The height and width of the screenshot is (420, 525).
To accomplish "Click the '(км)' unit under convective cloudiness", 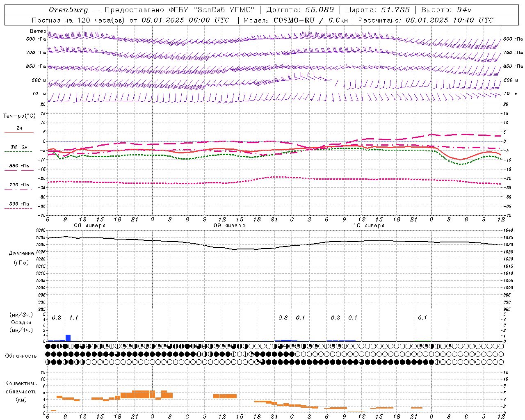I will [x=21, y=399].
